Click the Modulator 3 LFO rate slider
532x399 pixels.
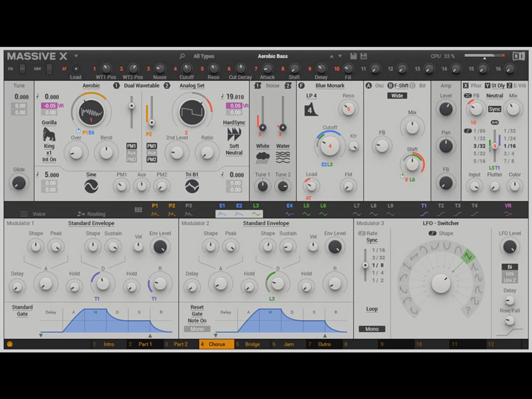[x=365, y=265]
